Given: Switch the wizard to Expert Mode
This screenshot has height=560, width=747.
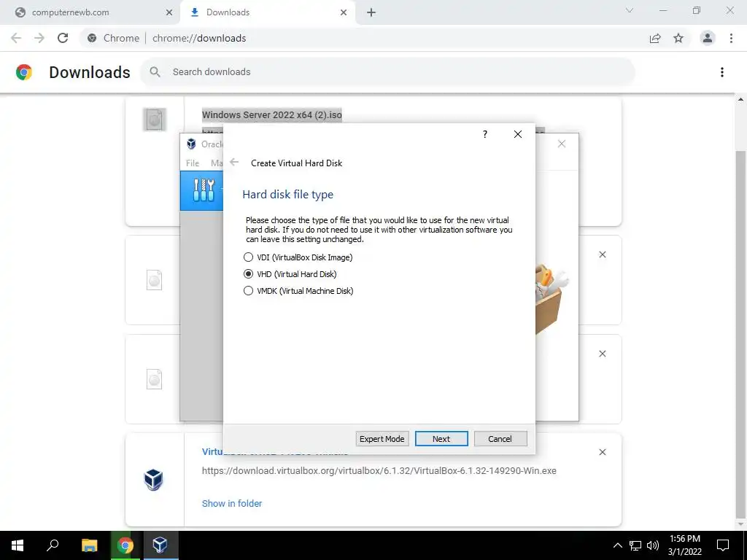Looking at the screenshot, I should click(x=382, y=438).
